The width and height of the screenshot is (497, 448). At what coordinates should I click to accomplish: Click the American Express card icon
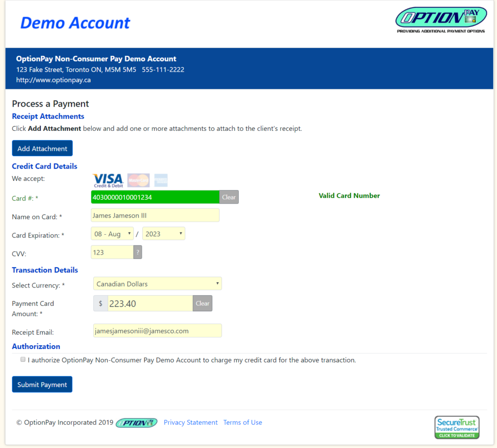point(161,180)
